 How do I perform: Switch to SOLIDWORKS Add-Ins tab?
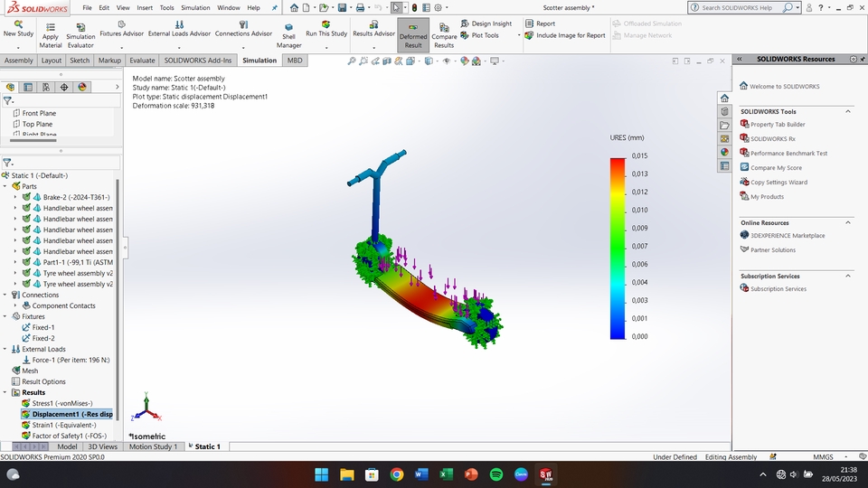[x=198, y=61]
